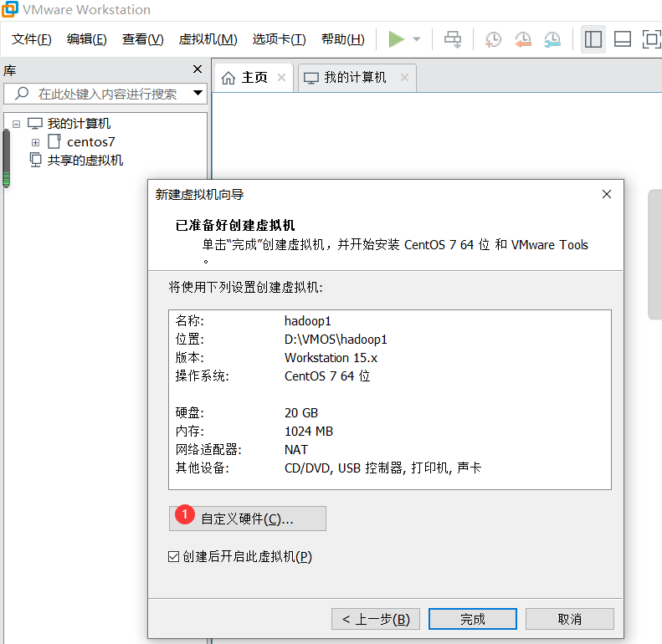Toggle the thumbnail bar view icon
The width and height of the screenshot is (662, 644).
623,39
